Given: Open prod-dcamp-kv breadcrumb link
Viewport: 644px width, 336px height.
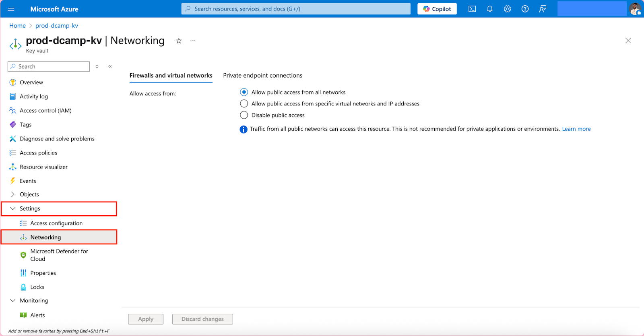Looking at the screenshot, I should tap(57, 25).
